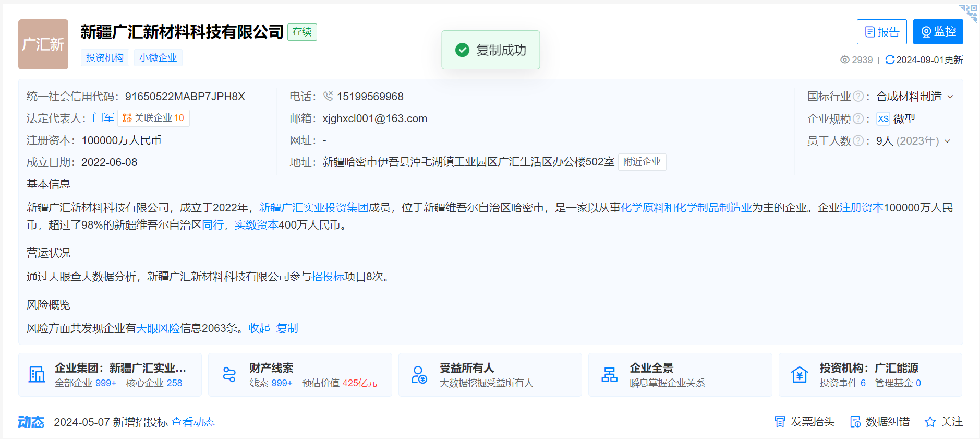Click the 数据纠错 data correction icon
980x439 pixels.
(x=855, y=422)
